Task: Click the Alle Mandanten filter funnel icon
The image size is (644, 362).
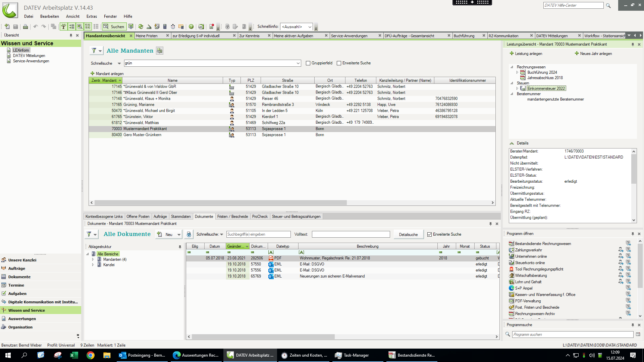Action: (x=94, y=51)
